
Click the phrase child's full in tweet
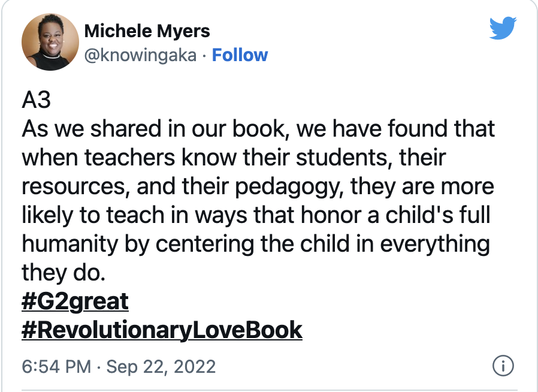(x=438, y=215)
